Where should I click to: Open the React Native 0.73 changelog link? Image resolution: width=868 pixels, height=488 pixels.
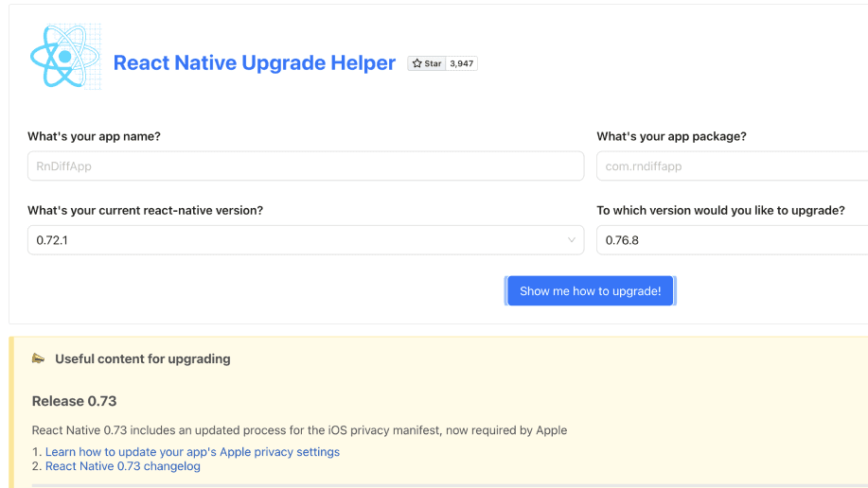(122, 466)
